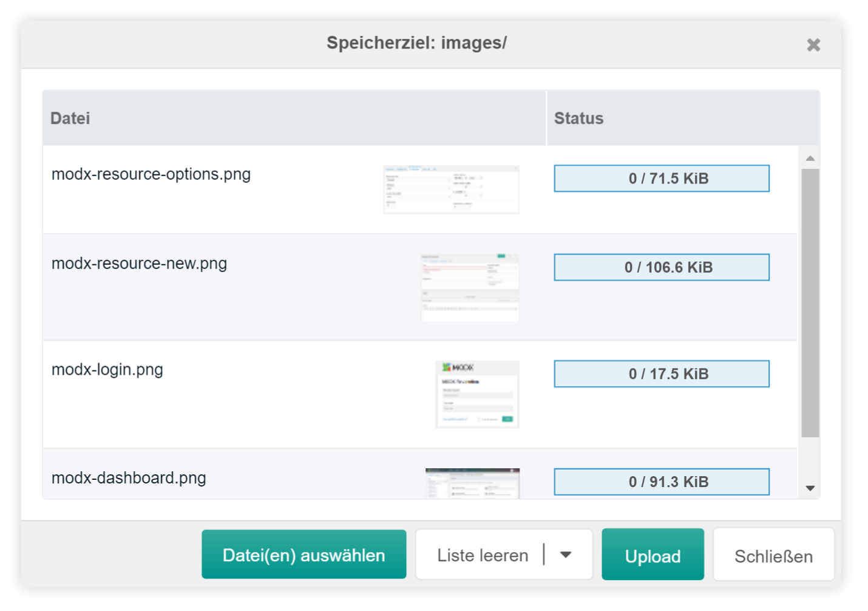The image size is (868, 611).
Task: Click the Schließen button
Action: (x=773, y=554)
